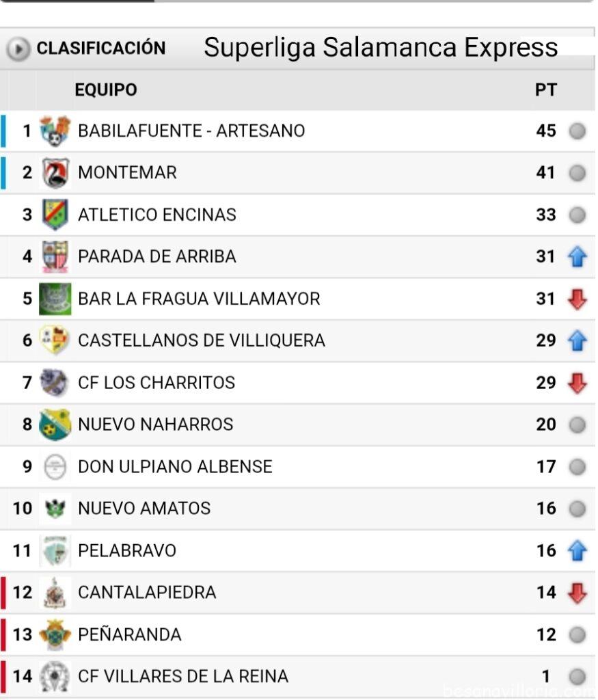Expand the Clasificación section arrow
Image resolution: width=598 pixels, height=700 pixels.
[18, 49]
